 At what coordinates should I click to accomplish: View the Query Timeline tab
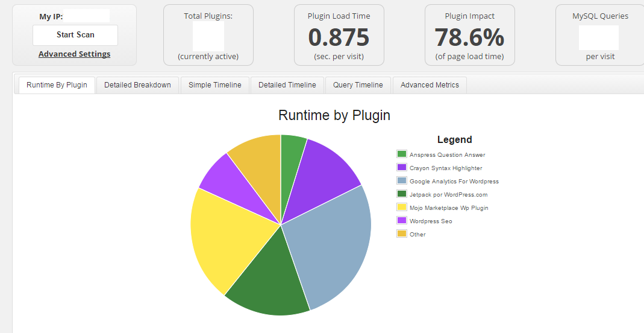click(358, 85)
